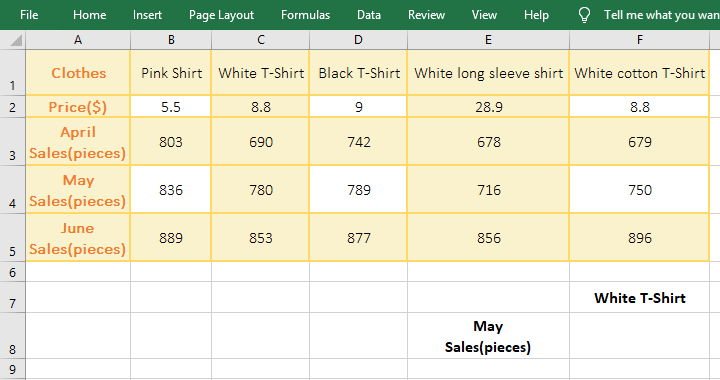Switch to the Home ribbon tab

(x=90, y=15)
